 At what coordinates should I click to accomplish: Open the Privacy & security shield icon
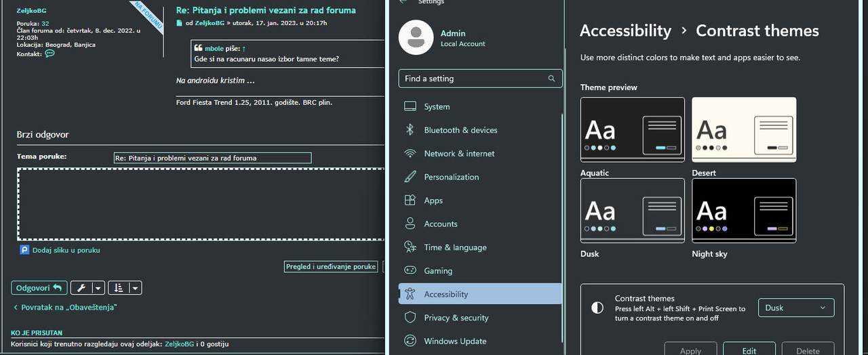point(410,317)
